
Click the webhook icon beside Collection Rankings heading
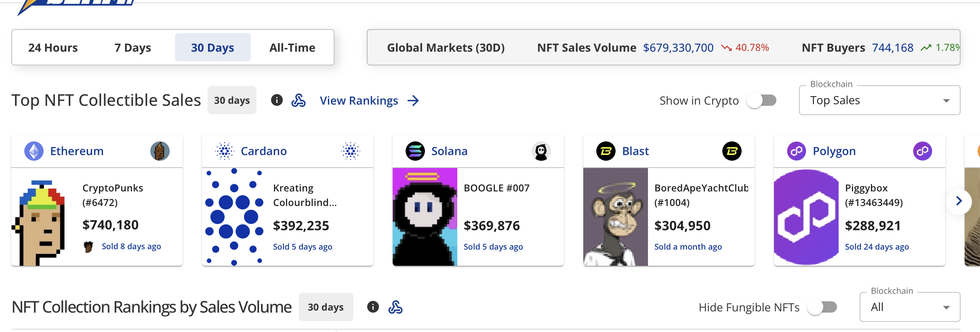(x=395, y=307)
